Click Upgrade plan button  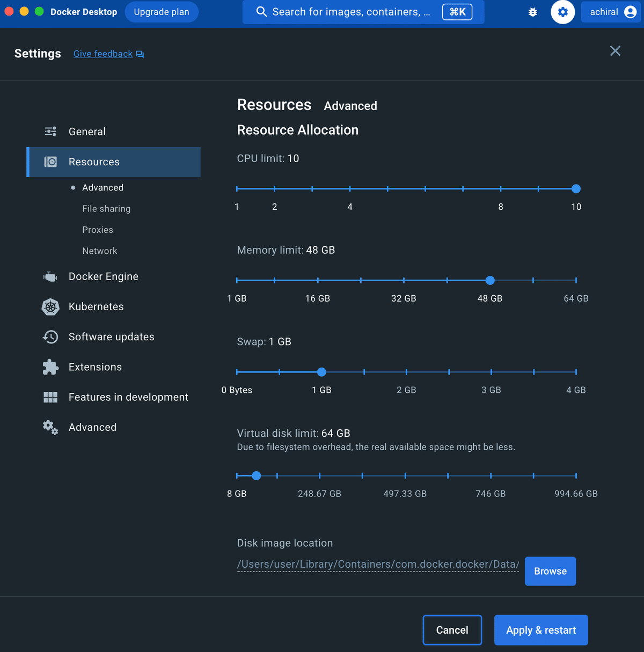[x=162, y=12]
